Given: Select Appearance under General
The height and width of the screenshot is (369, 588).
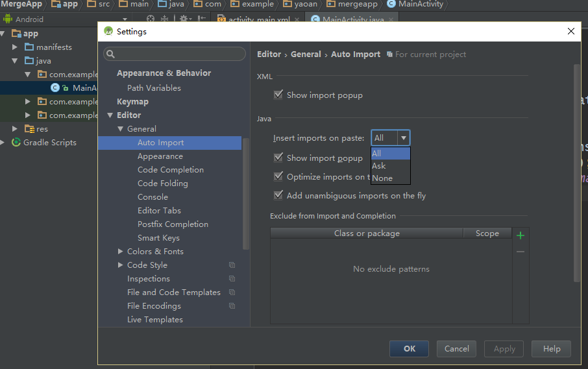Looking at the screenshot, I should pos(160,156).
